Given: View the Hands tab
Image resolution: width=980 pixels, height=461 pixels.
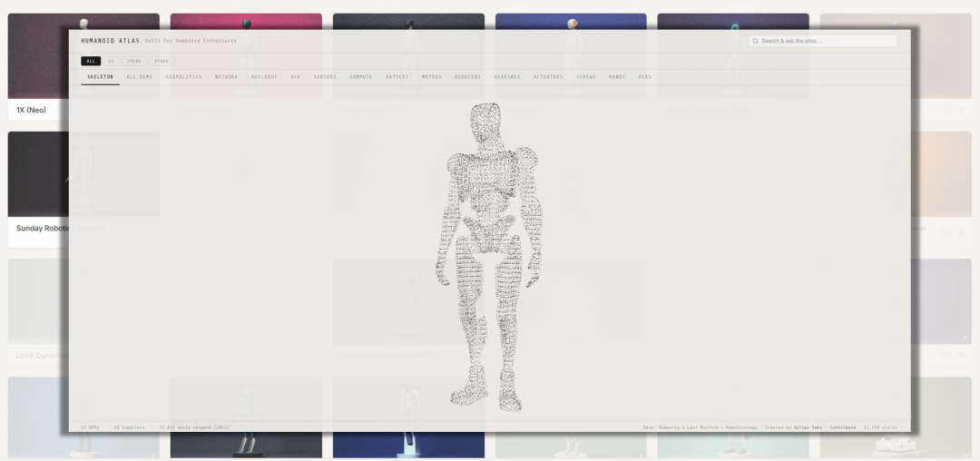Looking at the screenshot, I should coord(617,77).
